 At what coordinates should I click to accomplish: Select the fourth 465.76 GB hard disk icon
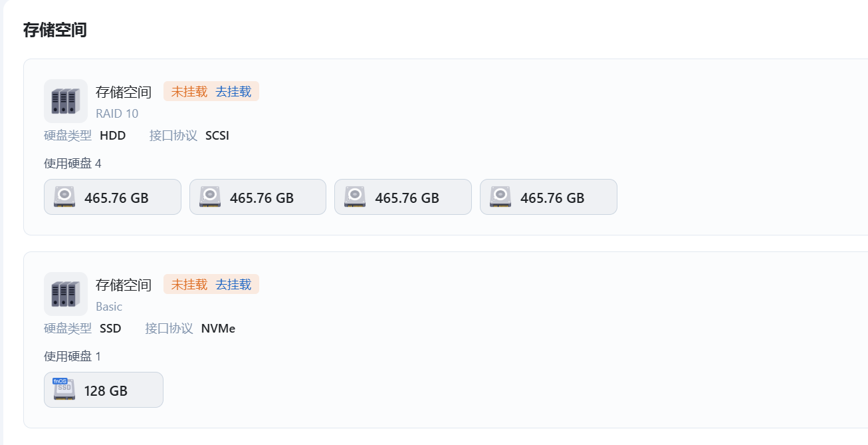(x=500, y=197)
